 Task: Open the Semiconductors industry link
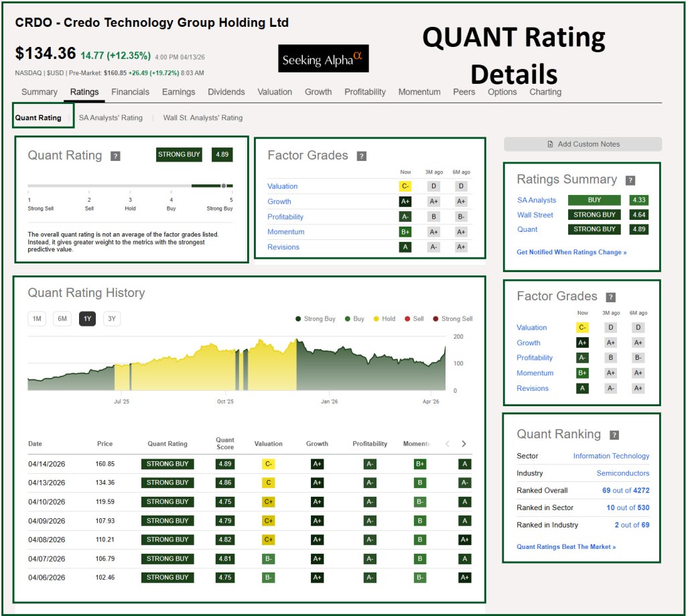pos(622,473)
